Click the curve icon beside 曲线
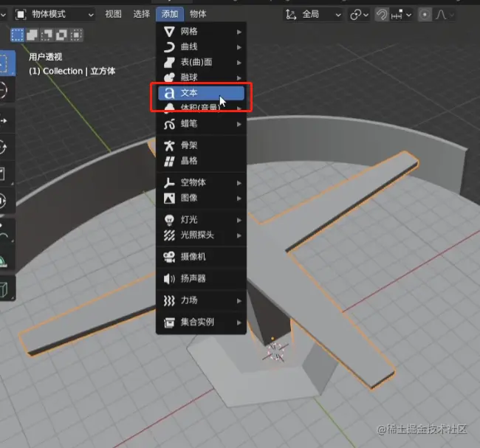 pyautogui.click(x=169, y=46)
